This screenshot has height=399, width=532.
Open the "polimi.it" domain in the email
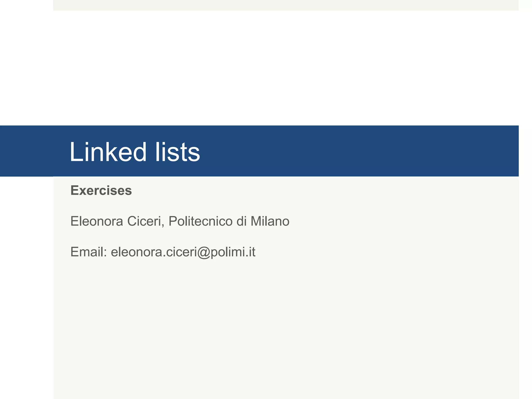pos(233,252)
